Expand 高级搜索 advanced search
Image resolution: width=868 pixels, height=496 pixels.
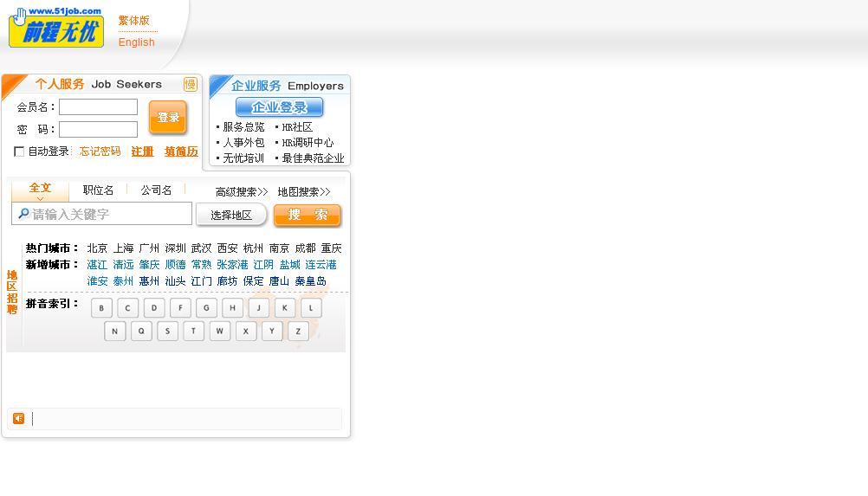[x=242, y=192]
